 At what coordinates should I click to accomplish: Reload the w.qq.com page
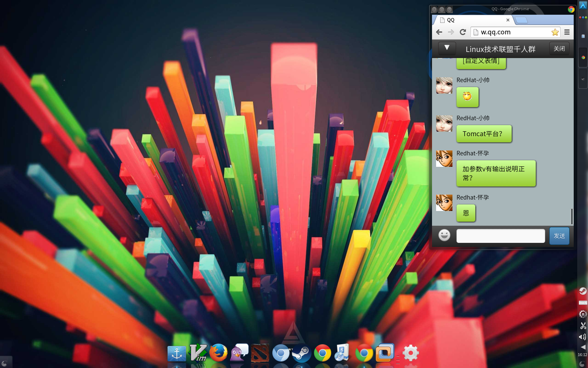click(463, 32)
